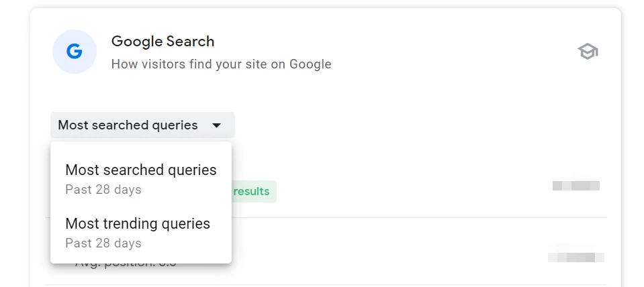
Task: Click Past 28 days under Most searched queries
Action: (103, 190)
